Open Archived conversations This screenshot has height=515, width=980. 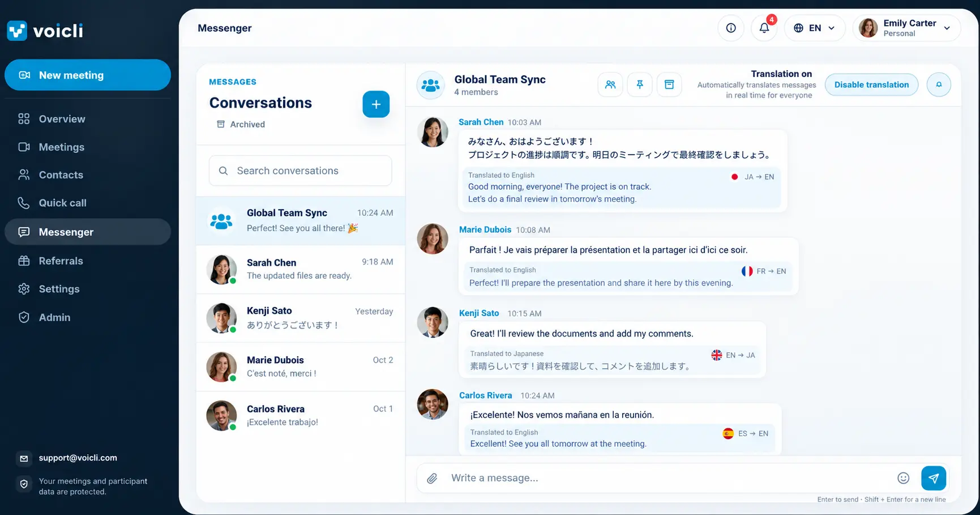(241, 124)
